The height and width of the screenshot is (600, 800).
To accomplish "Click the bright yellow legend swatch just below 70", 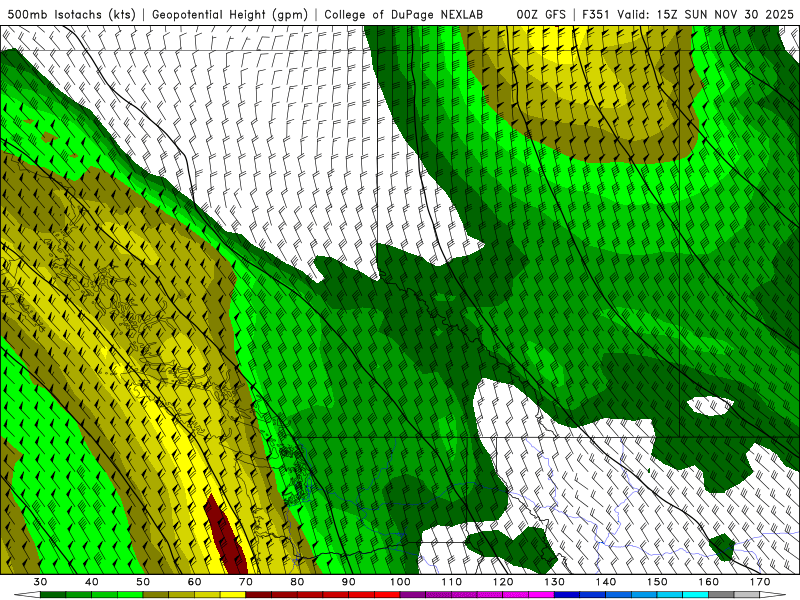I will [233, 595].
